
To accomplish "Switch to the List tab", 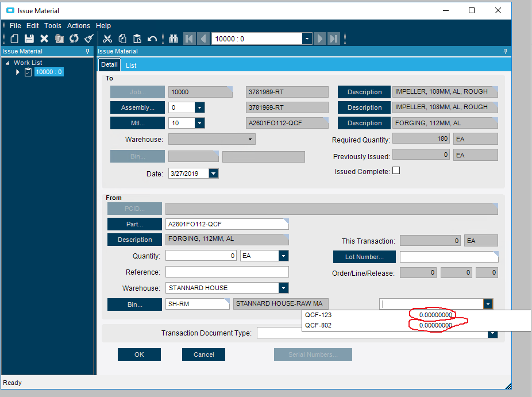I will tap(131, 65).
